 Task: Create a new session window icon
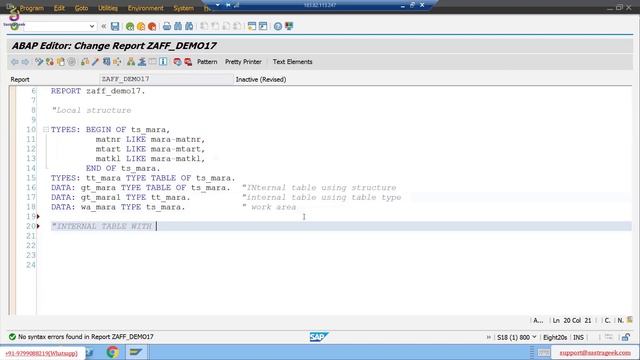click(x=252, y=27)
